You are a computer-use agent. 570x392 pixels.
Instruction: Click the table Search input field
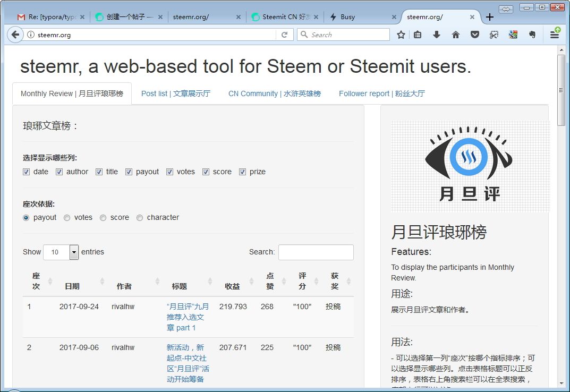(316, 252)
